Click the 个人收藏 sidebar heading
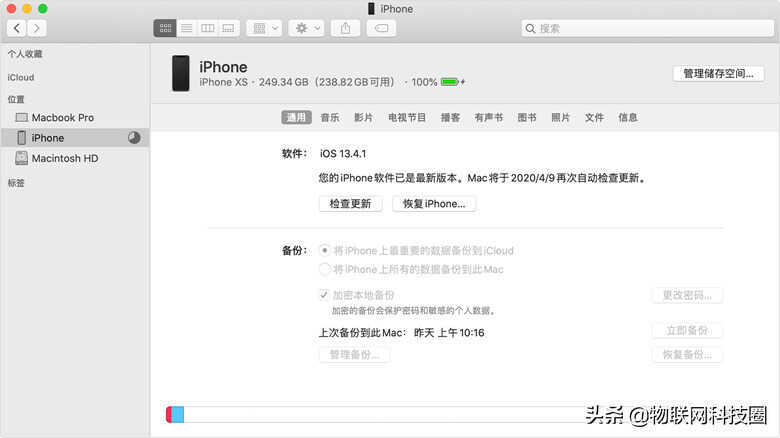Image resolution: width=780 pixels, height=438 pixels. click(x=25, y=54)
